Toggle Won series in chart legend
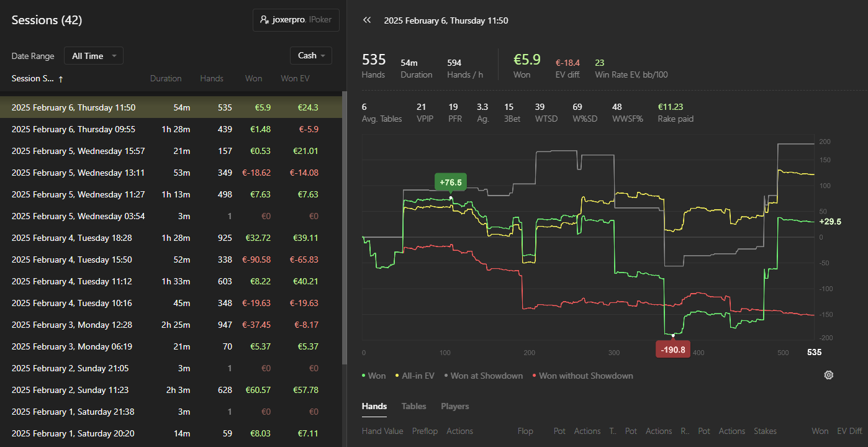Screen dimensions: 868x447 click(374, 376)
